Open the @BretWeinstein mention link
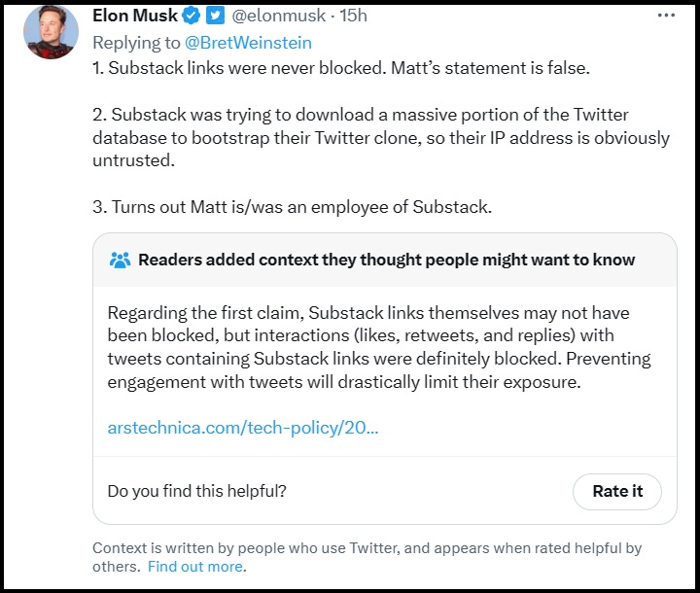700x593 pixels. click(248, 43)
